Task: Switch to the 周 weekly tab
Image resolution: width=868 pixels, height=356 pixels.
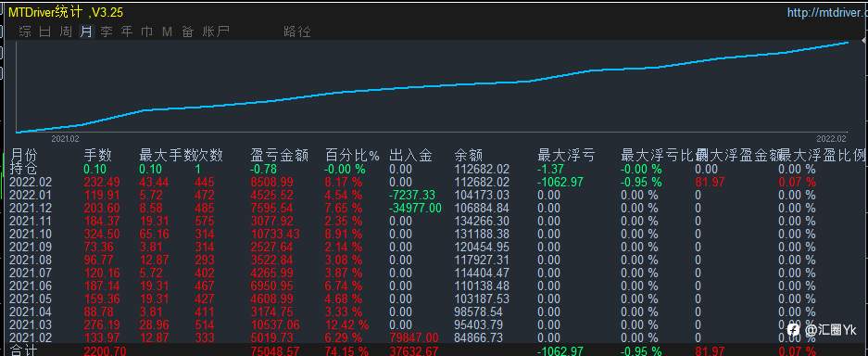Action: 66,32
